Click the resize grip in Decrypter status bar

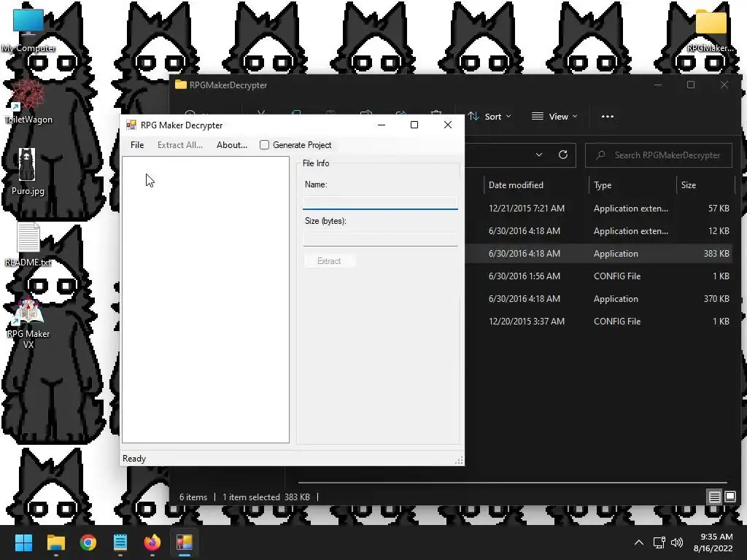point(459,460)
